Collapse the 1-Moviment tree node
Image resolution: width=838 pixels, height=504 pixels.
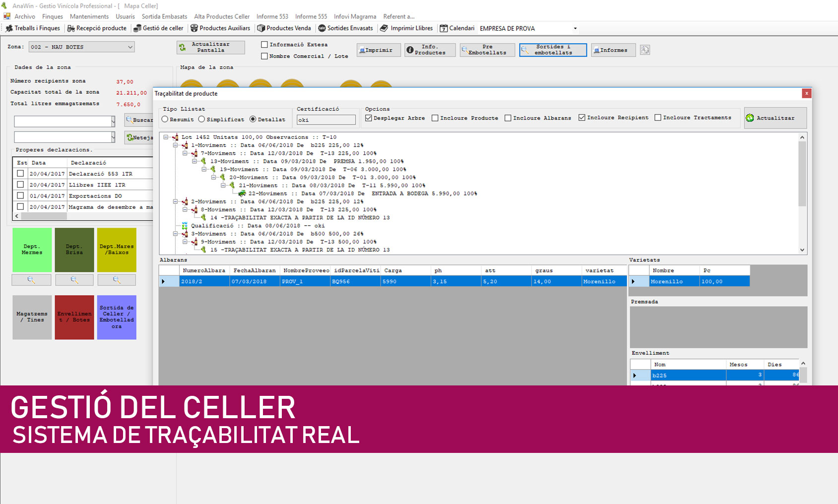click(175, 145)
